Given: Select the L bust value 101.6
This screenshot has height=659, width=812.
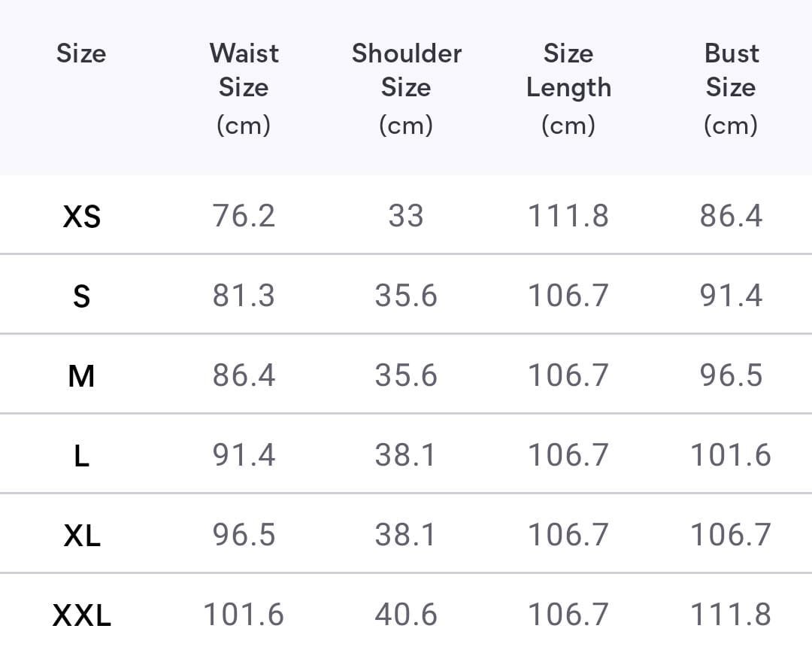Looking at the screenshot, I should (731, 455).
